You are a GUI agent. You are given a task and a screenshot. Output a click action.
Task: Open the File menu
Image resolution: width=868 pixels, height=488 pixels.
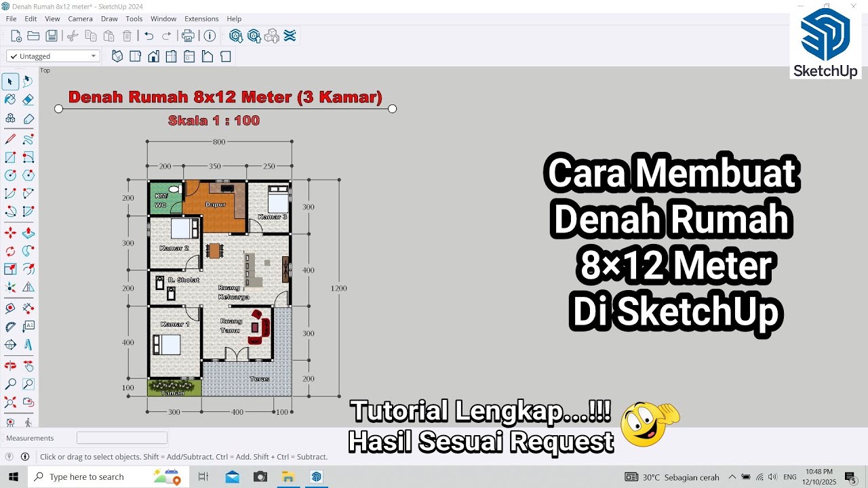click(11, 19)
